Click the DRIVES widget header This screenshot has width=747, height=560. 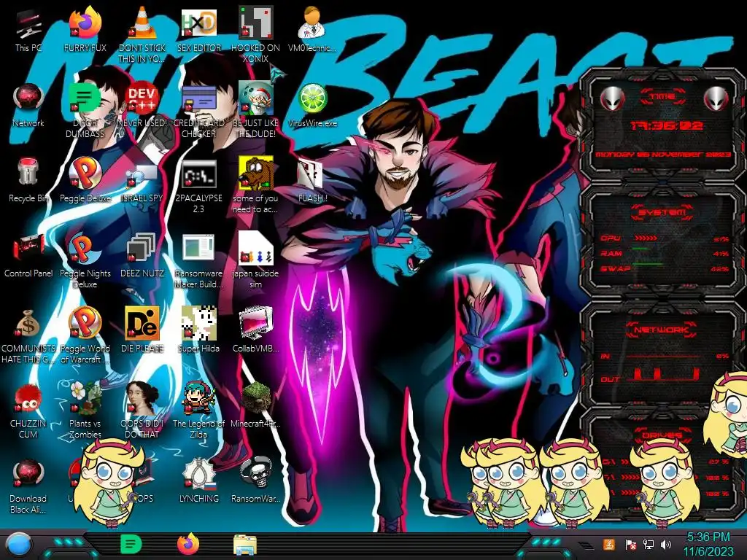coord(661,435)
